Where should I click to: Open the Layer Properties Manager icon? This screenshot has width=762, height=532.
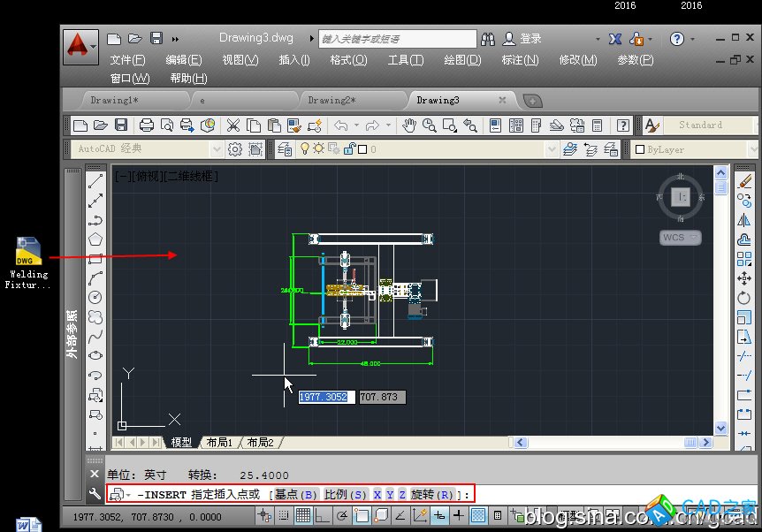(286, 149)
